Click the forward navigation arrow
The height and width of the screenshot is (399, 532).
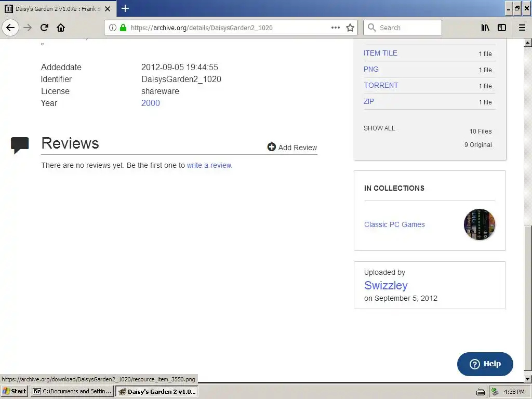(x=28, y=28)
